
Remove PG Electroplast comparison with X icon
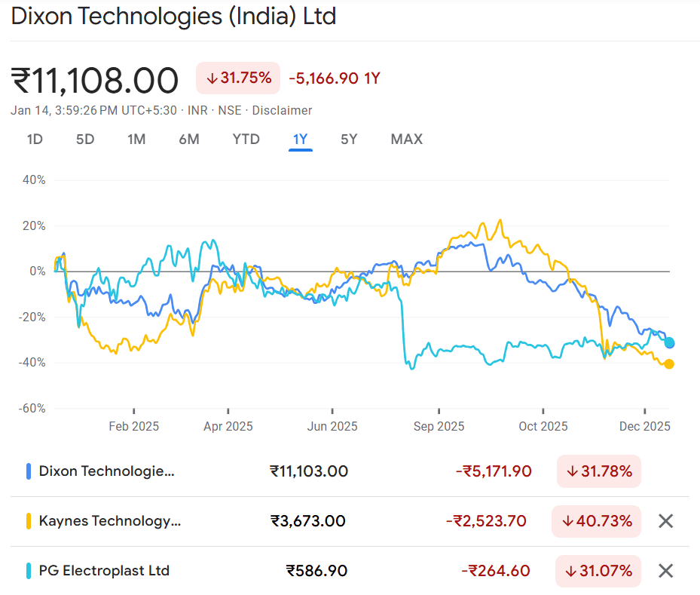coord(665,571)
